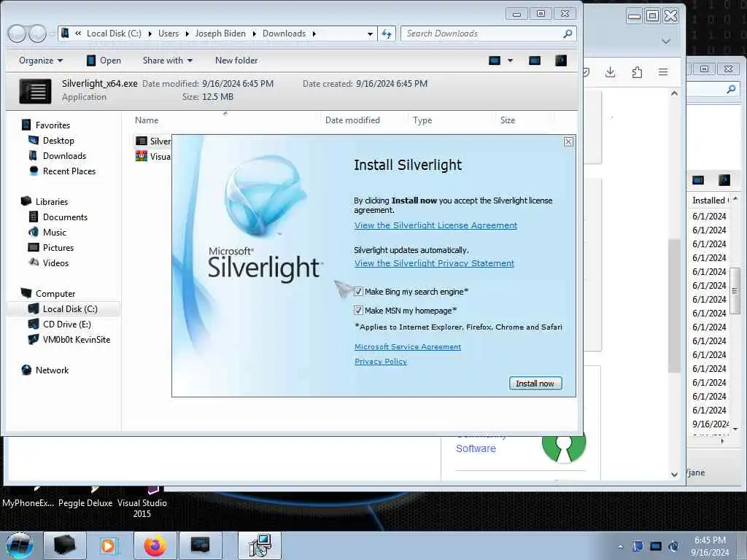Open the Microsoft Service Agreement link
The image size is (747, 560).
(408, 346)
